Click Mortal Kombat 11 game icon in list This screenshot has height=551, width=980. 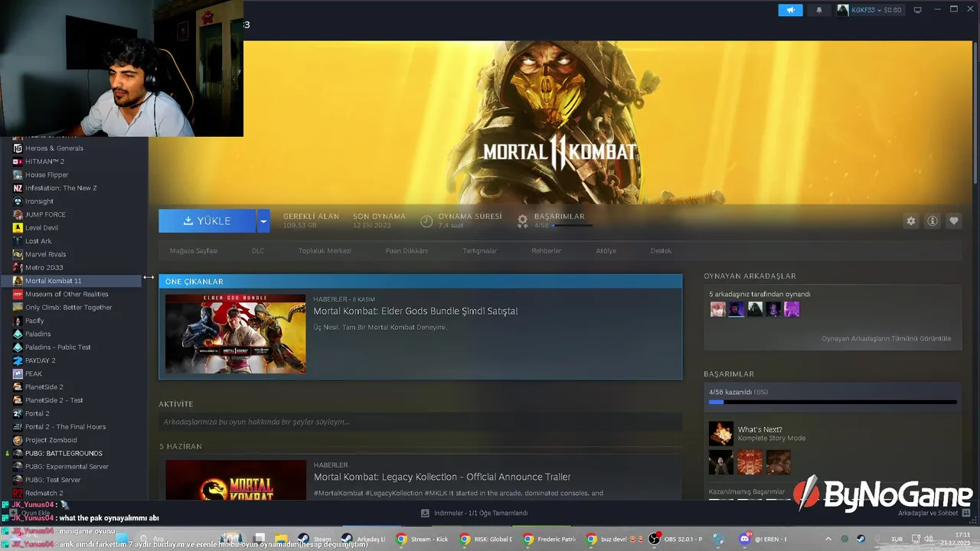[x=18, y=281]
